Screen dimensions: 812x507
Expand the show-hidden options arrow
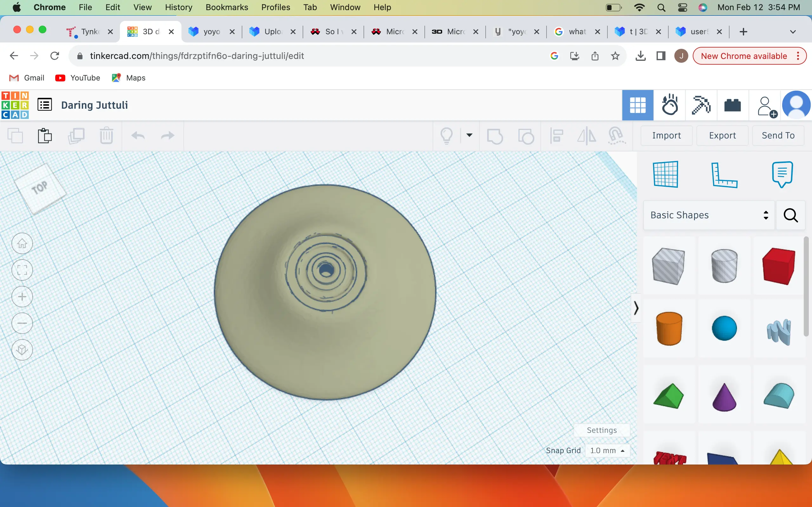coord(469,136)
